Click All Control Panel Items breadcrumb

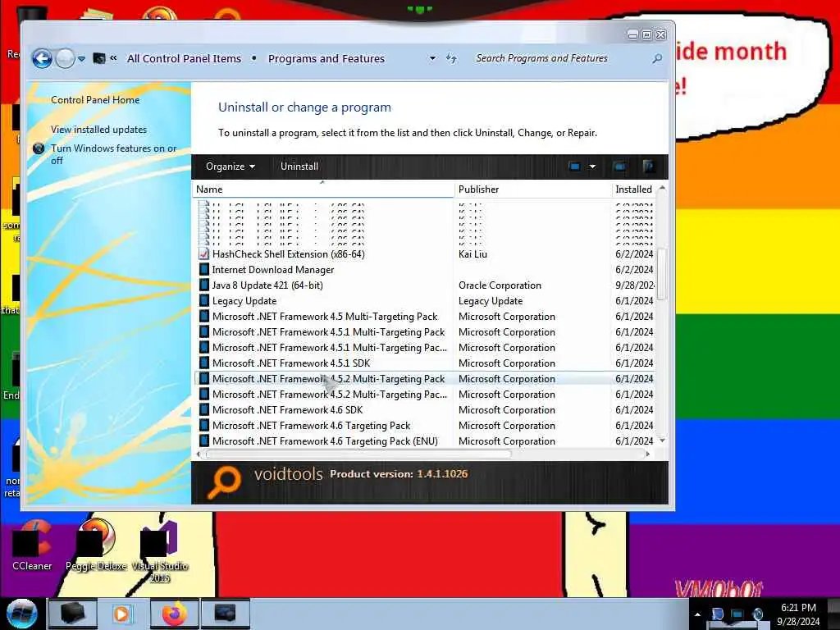tap(184, 58)
